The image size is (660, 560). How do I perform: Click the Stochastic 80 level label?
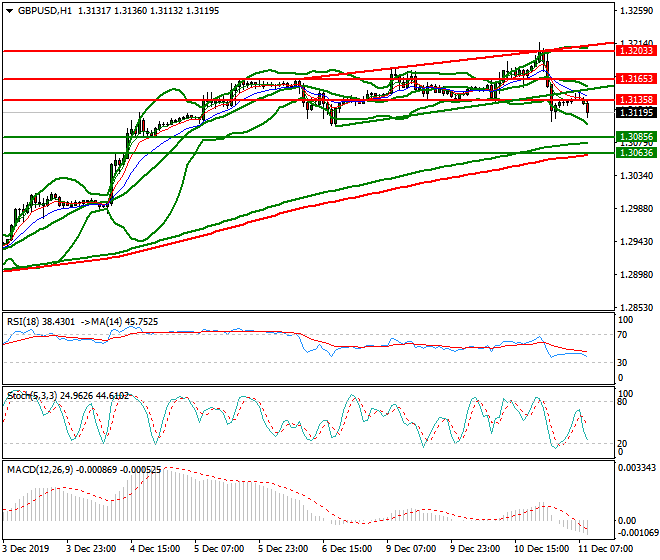(623, 402)
